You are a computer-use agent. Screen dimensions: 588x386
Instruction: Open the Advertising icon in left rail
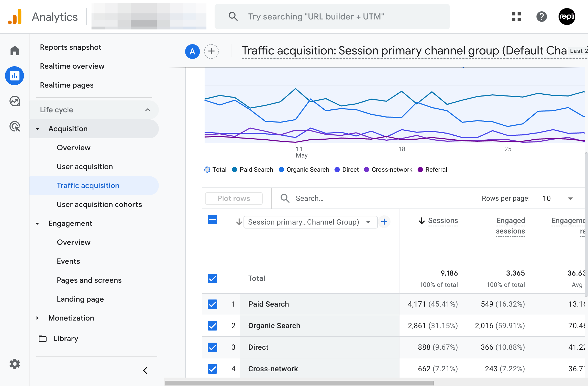tap(15, 126)
